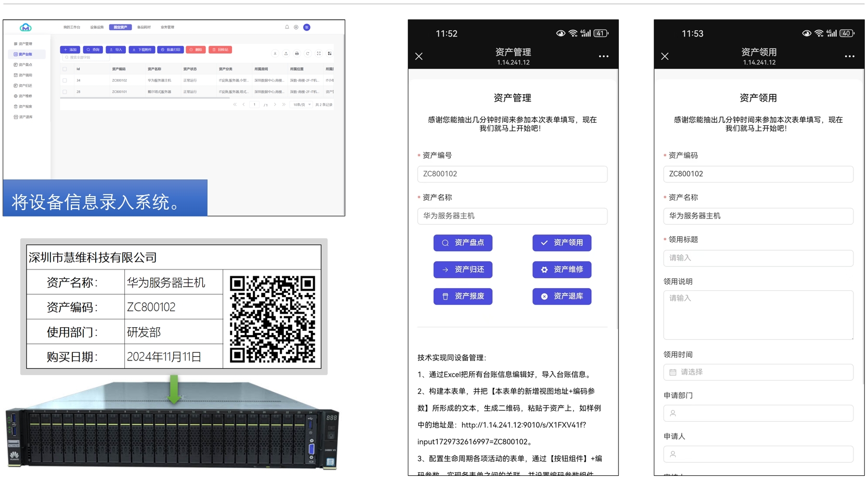Open the 申请部门 selector field

point(758,414)
